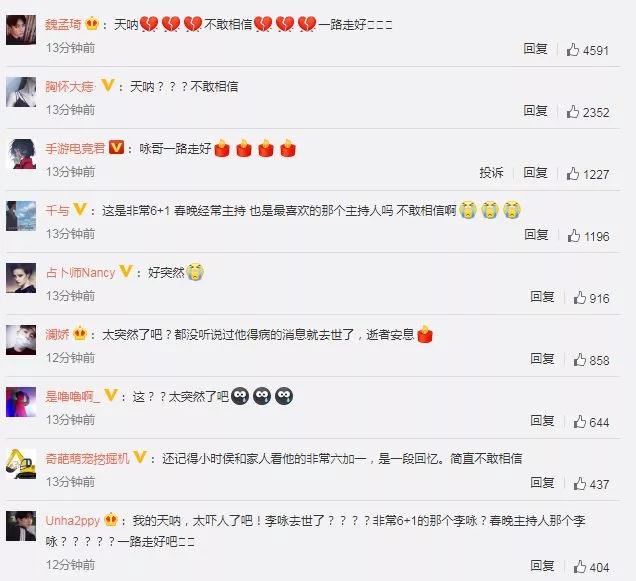The height and width of the screenshot is (581, 636).
Task: Click thumbs-up icon next to 858
Action: (580, 359)
